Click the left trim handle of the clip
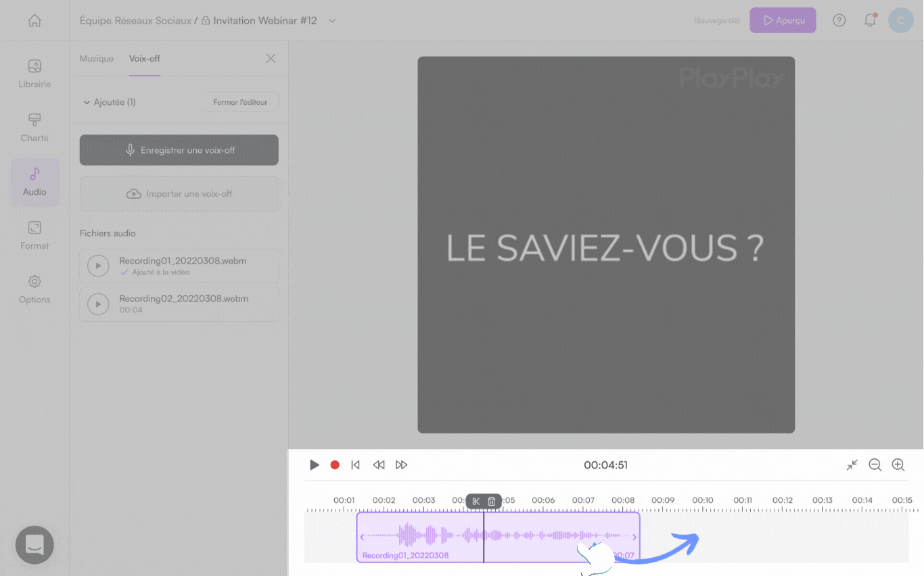This screenshot has height=576, width=924. [362, 537]
